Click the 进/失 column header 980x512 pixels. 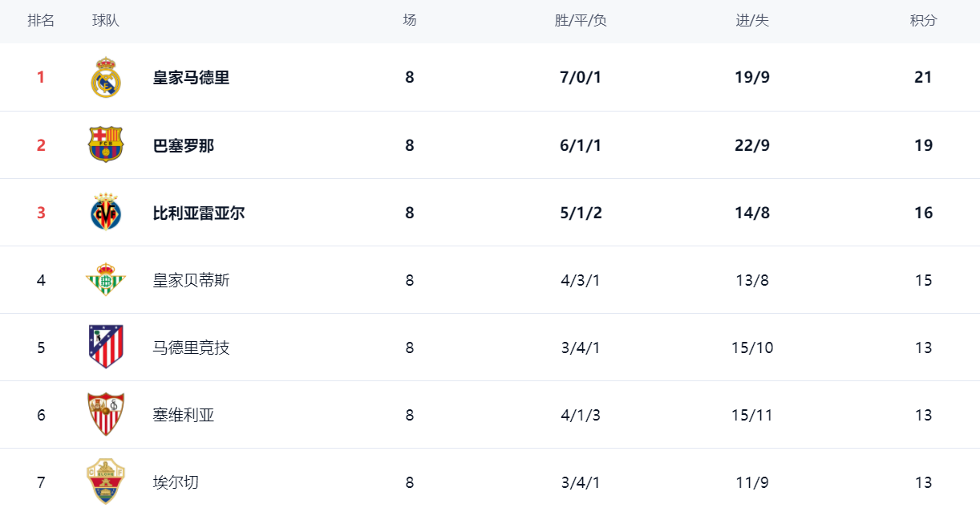tap(752, 21)
